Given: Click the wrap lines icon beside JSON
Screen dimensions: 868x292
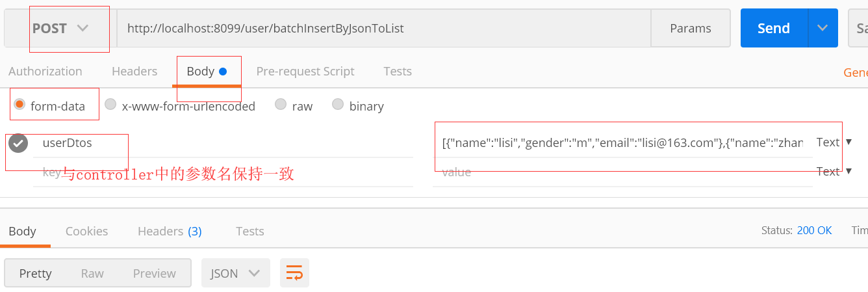Looking at the screenshot, I should coord(294,273).
